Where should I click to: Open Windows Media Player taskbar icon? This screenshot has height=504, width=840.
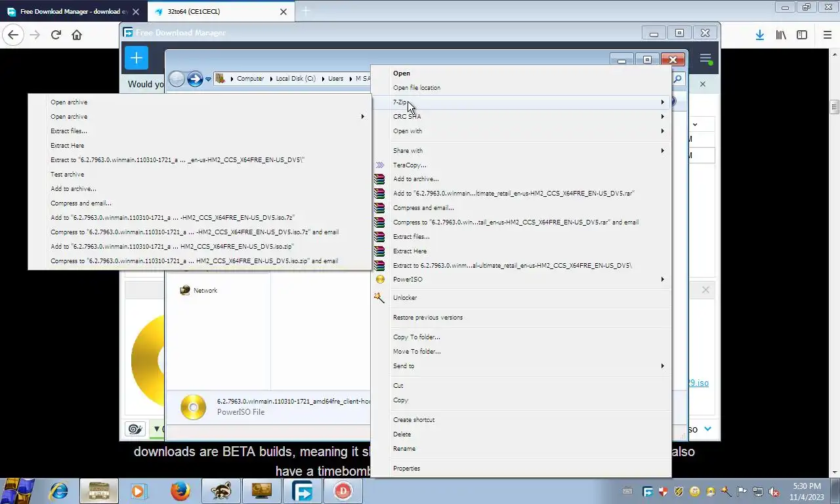138,491
